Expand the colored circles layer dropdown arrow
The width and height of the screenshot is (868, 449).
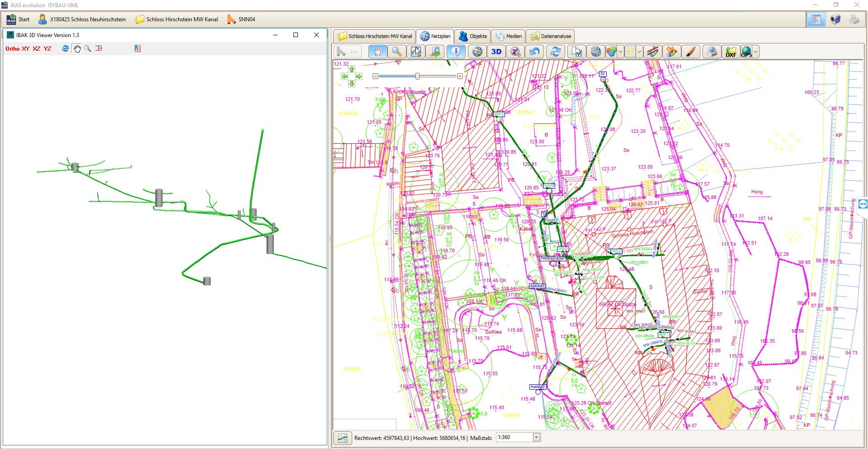click(620, 52)
